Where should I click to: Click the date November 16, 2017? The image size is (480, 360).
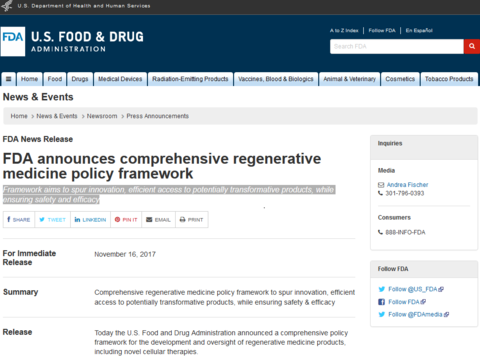click(x=125, y=254)
